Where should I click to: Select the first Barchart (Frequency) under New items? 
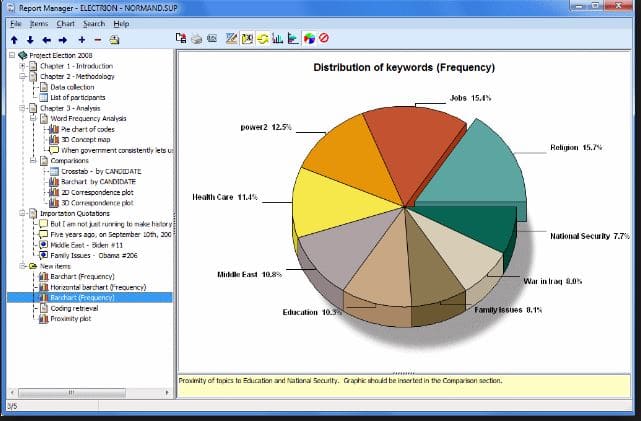pyautogui.click(x=82, y=277)
